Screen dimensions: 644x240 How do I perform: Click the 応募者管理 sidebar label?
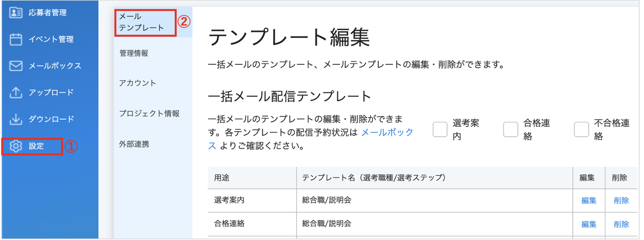(x=48, y=12)
